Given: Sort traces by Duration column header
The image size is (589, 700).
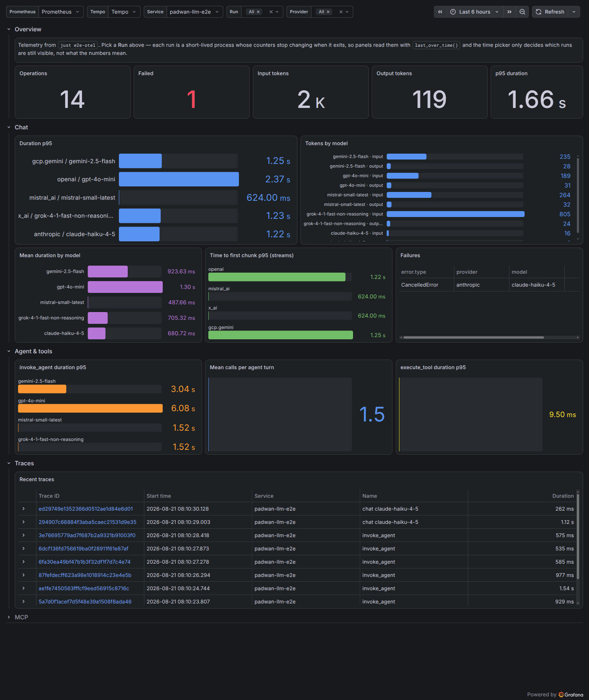Looking at the screenshot, I should [563, 496].
